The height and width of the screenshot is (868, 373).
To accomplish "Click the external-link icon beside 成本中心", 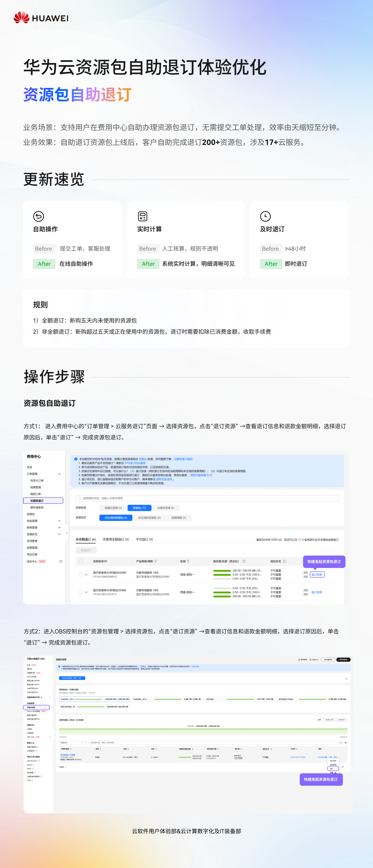I will (61, 561).
